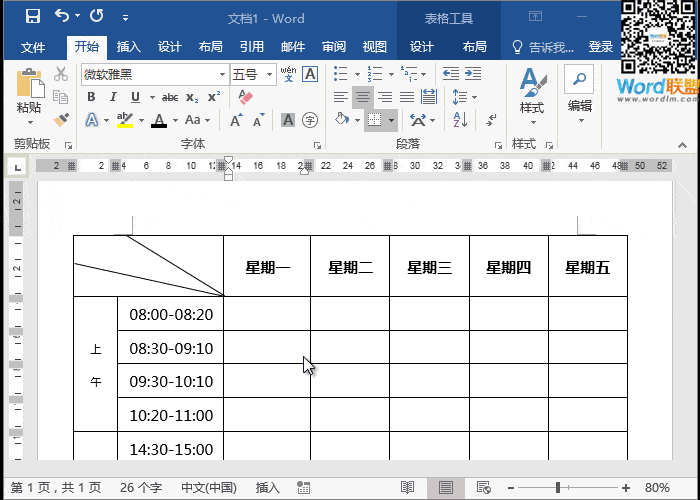This screenshot has width=700, height=500.
Task: Click the Clear Formatting eraser icon
Action: pyautogui.click(x=247, y=97)
